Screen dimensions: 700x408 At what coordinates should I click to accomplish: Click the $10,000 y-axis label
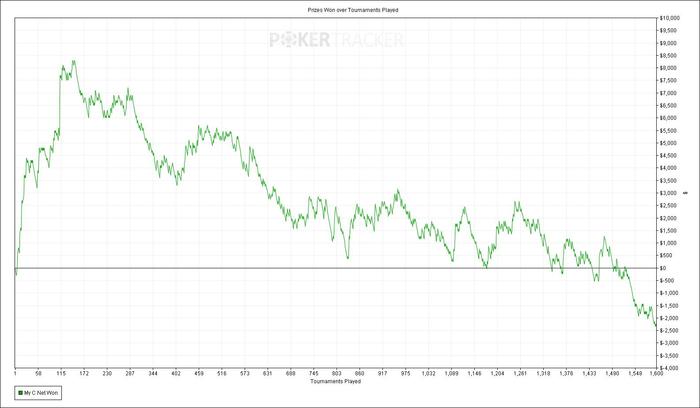tap(669, 18)
